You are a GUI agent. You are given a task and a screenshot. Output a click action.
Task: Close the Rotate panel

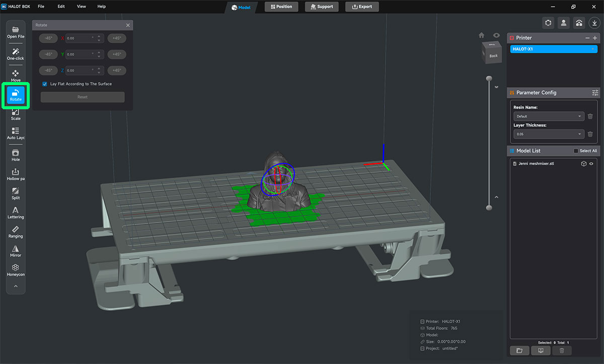(x=128, y=25)
